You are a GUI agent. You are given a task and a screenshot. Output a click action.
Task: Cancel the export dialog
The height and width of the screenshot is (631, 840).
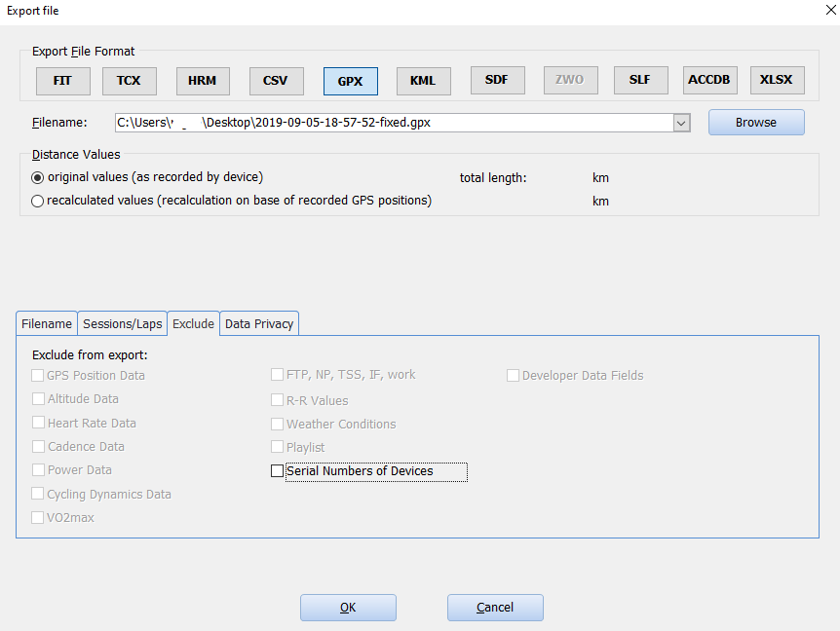[495, 608]
